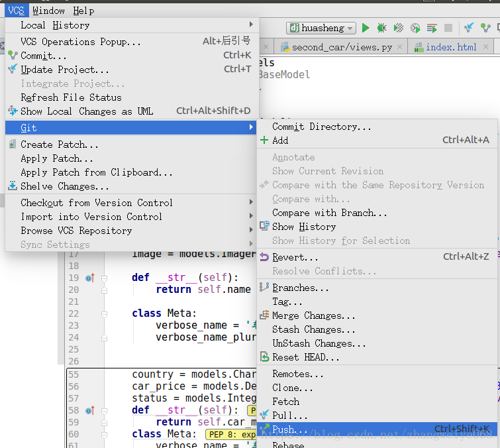Select UnStash Changes...

click(x=377, y=343)
